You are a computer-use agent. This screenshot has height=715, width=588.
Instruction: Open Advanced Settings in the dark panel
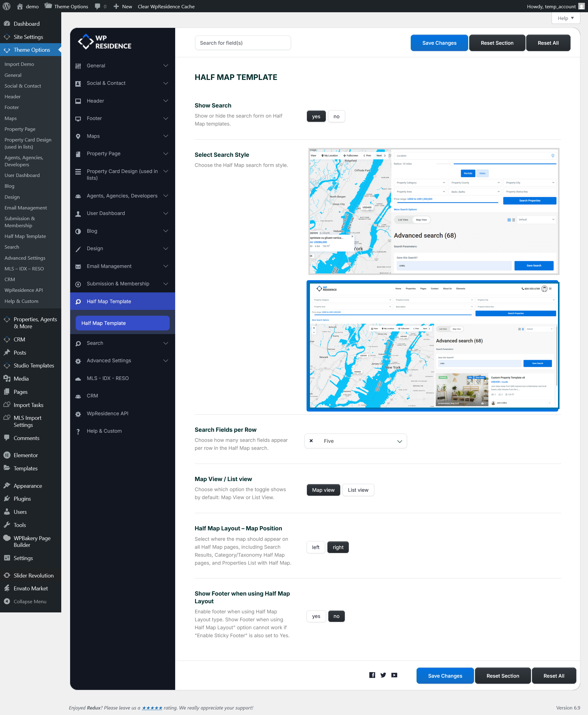point(109,361)
